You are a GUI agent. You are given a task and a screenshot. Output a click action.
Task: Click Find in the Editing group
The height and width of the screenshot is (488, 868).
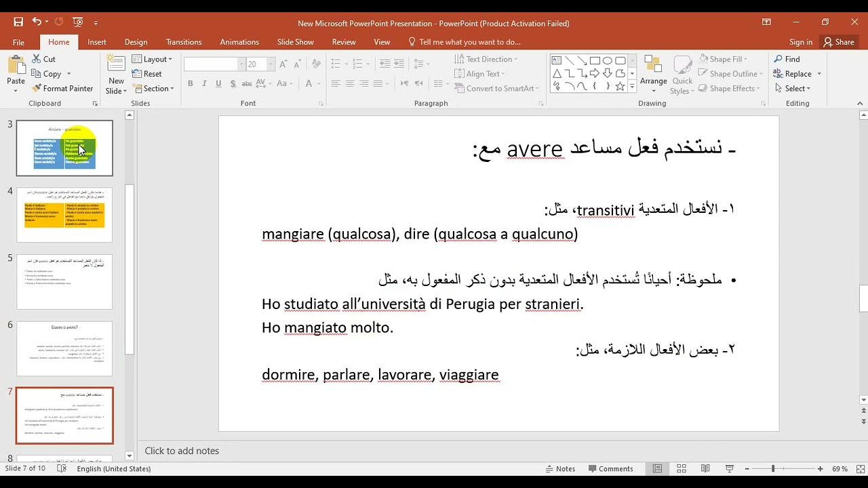[x=787, y=59]
